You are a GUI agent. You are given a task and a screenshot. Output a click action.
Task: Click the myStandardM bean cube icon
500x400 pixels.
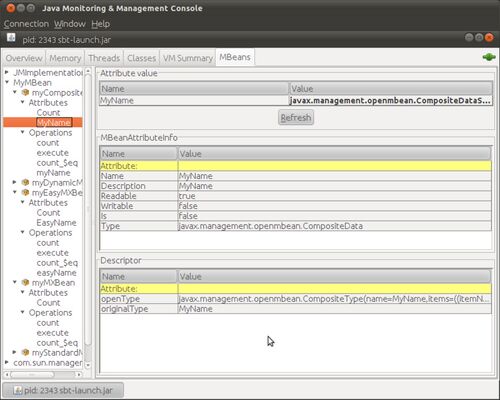point(25,352)
